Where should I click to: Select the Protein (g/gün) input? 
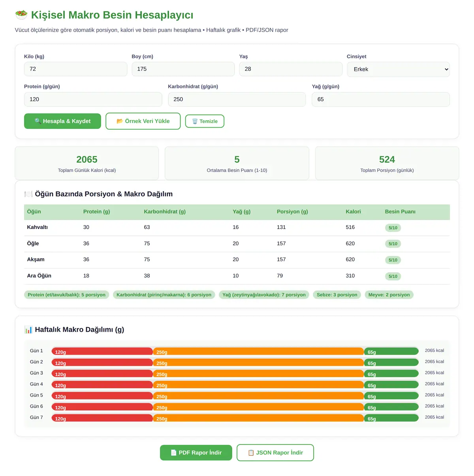pos(93,100)
